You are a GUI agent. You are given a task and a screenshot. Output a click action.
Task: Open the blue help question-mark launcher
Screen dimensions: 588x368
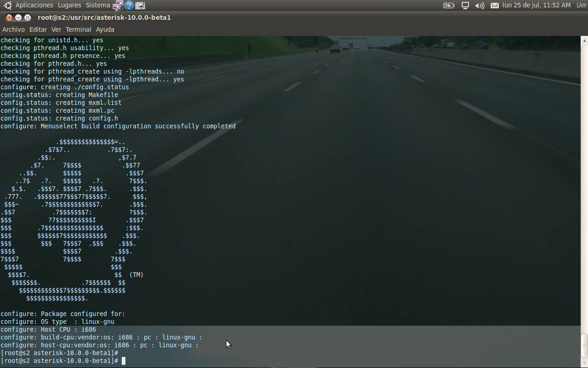tap(129, 6)
